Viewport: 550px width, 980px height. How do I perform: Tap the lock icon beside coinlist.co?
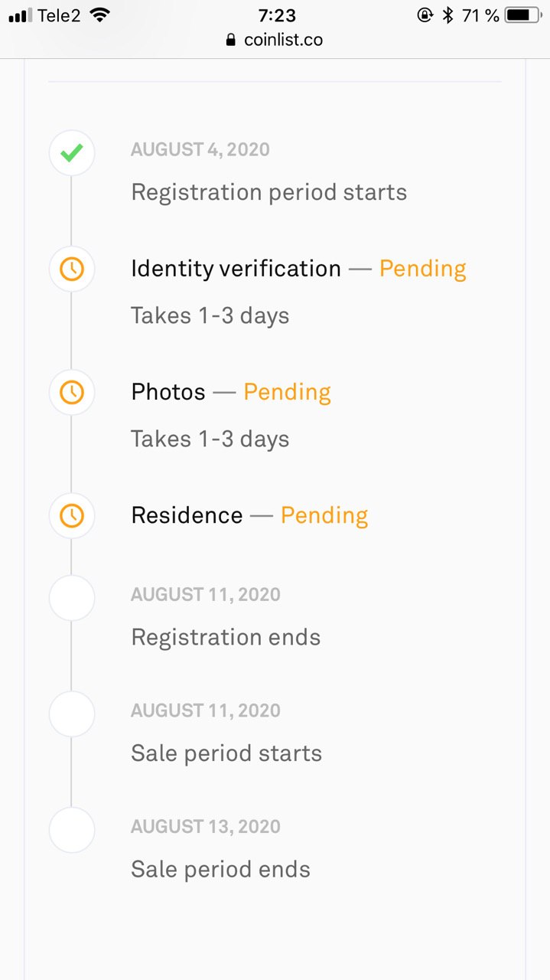tap(231, 40)
